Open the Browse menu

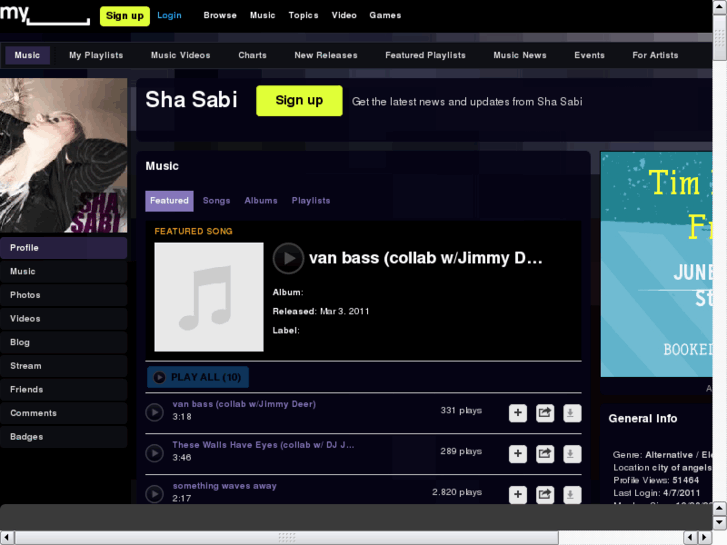[x=220, y=15]
